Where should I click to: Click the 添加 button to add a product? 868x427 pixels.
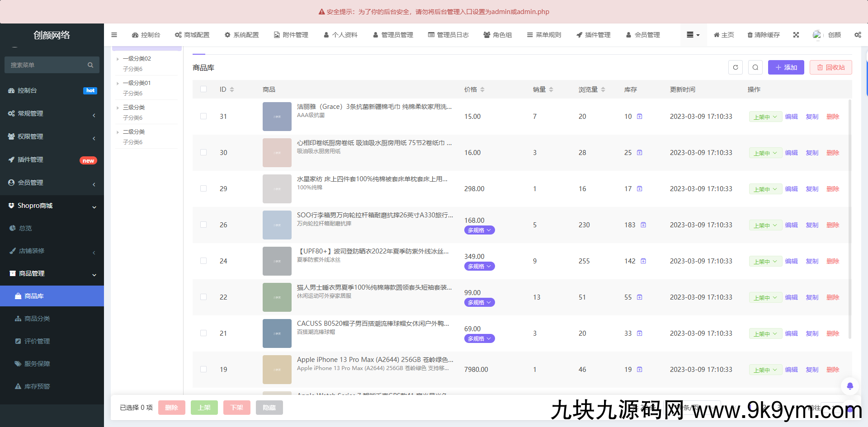click(x=786, y=67)
